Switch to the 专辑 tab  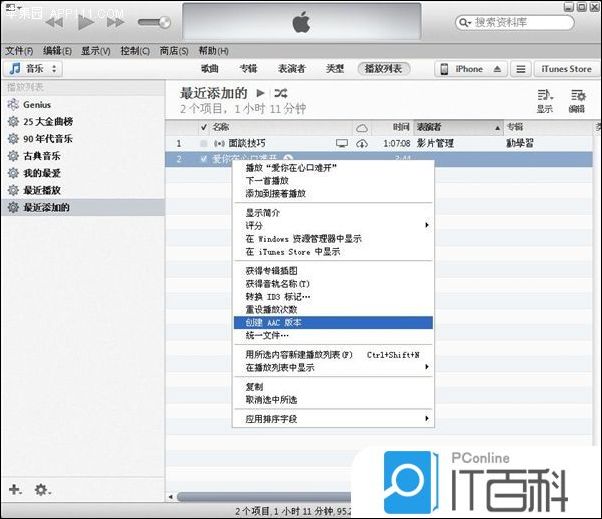pyautogui.click(x=248, y=69)
